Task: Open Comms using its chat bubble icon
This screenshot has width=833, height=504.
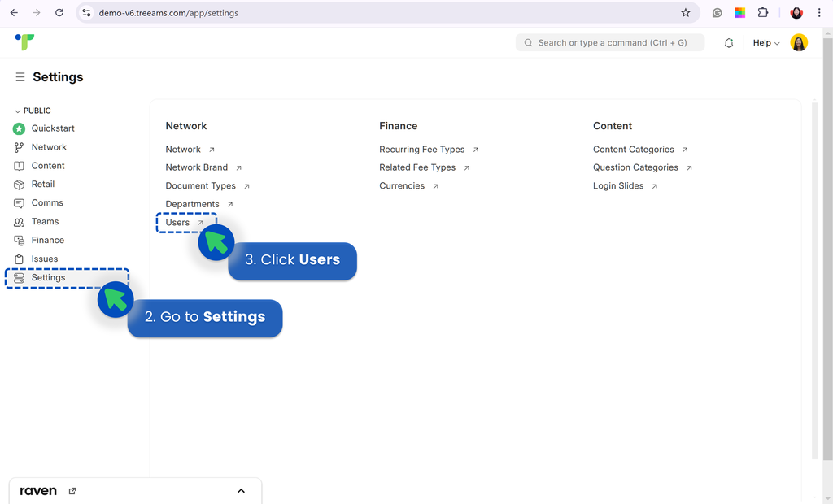Action: 18,202
